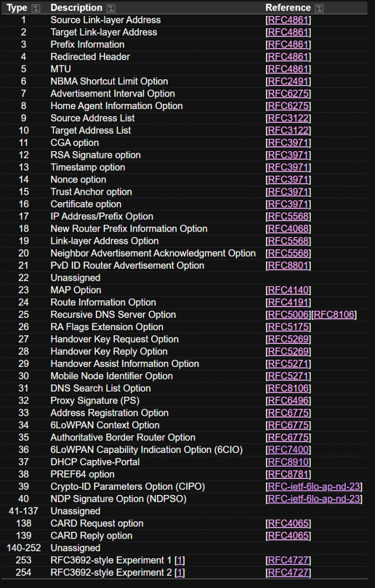
Task: Open footnote [1] link in Experiment 1 row
Action: pyautogui.click(x=180, y=560)
